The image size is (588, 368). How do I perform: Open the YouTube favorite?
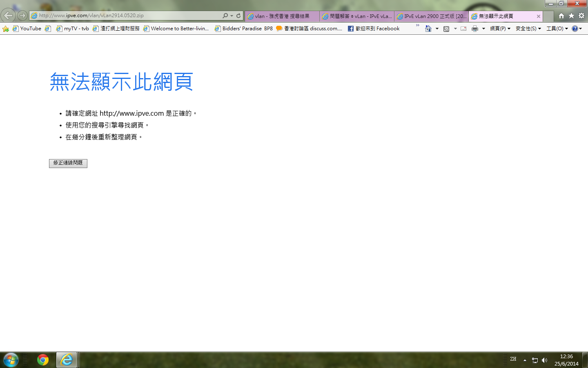[27, 29]
